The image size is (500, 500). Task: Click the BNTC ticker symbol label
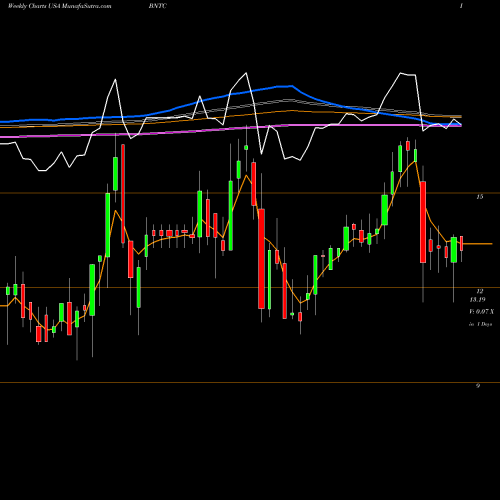point(158,6)
